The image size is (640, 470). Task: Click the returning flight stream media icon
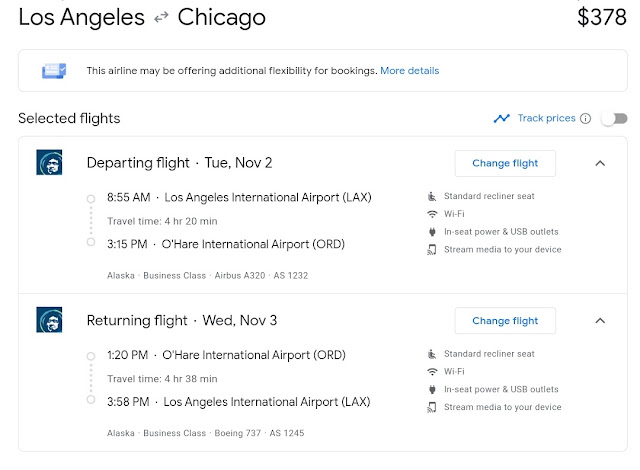(432, 407)
